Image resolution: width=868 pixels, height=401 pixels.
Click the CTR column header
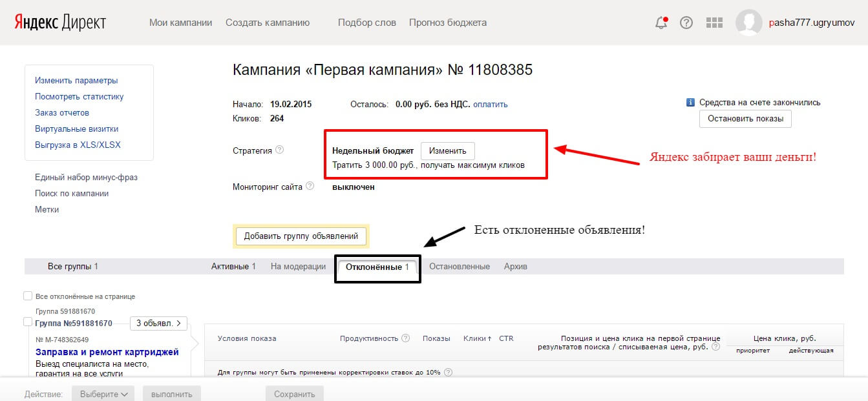[506, 338]
